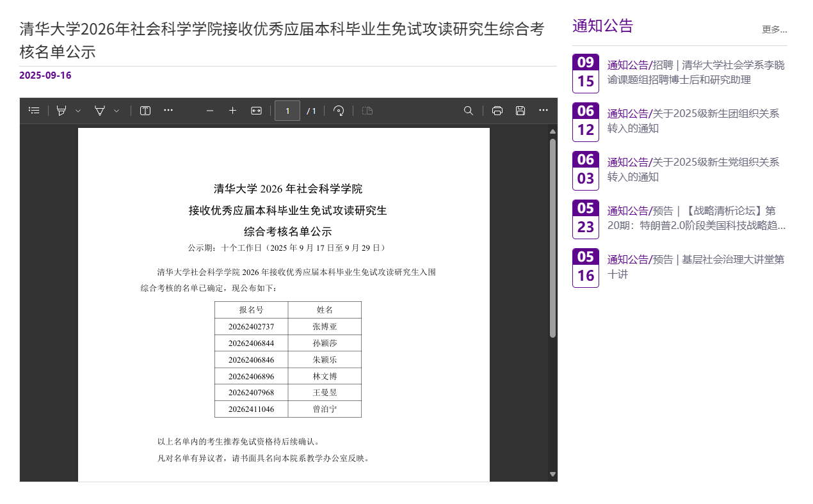Toggle fit to width view
Image resolution: width=813 pixels, height=504 pixels.
[256, 111]
